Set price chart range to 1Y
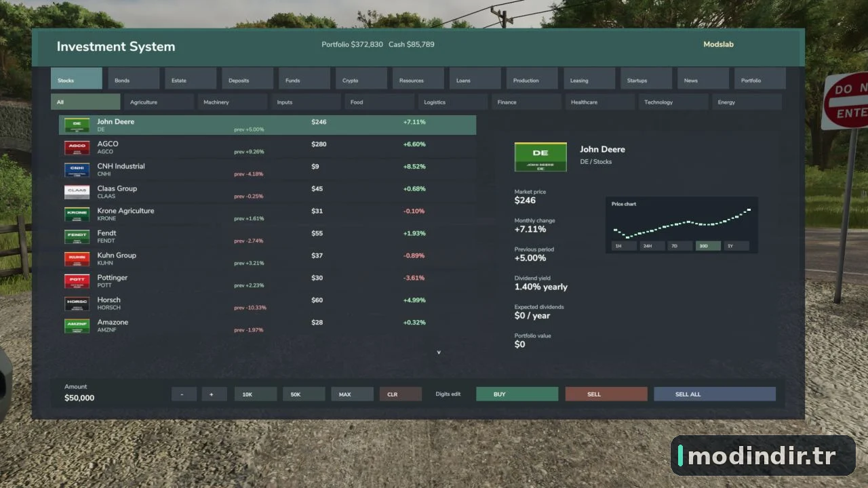This screenshot has width=868, height=488. click(x=736, y=246)
